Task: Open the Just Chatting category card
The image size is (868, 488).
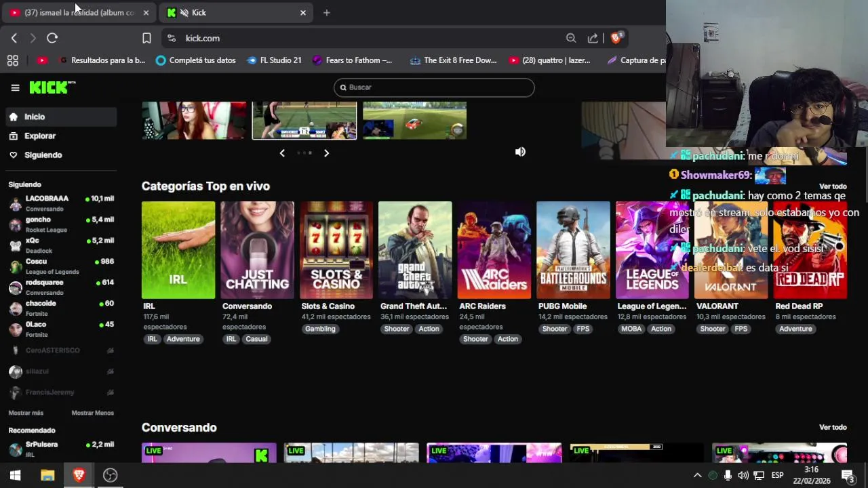Action: click(x=257, y=250)
